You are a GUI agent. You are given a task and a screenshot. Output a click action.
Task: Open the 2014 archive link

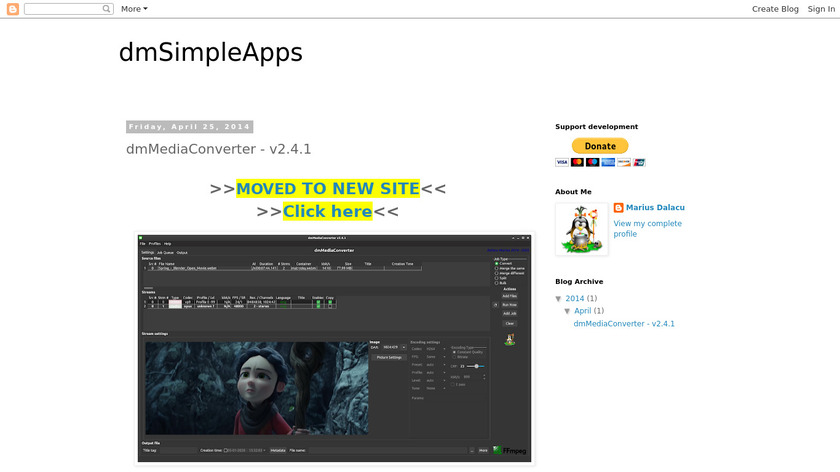coord(574,298)
